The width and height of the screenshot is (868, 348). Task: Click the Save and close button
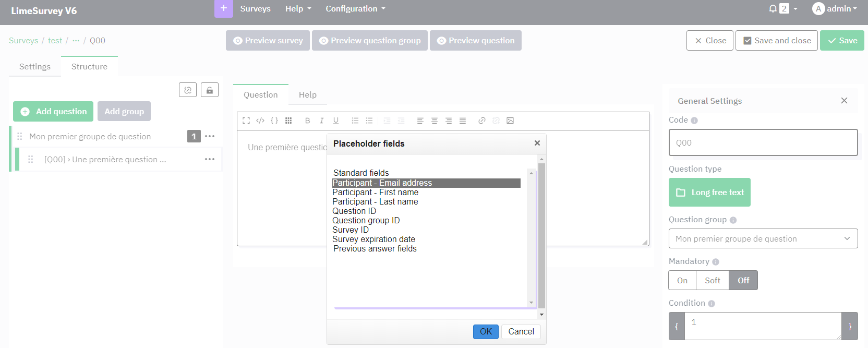pyautogui.click(x=777, y=41)
